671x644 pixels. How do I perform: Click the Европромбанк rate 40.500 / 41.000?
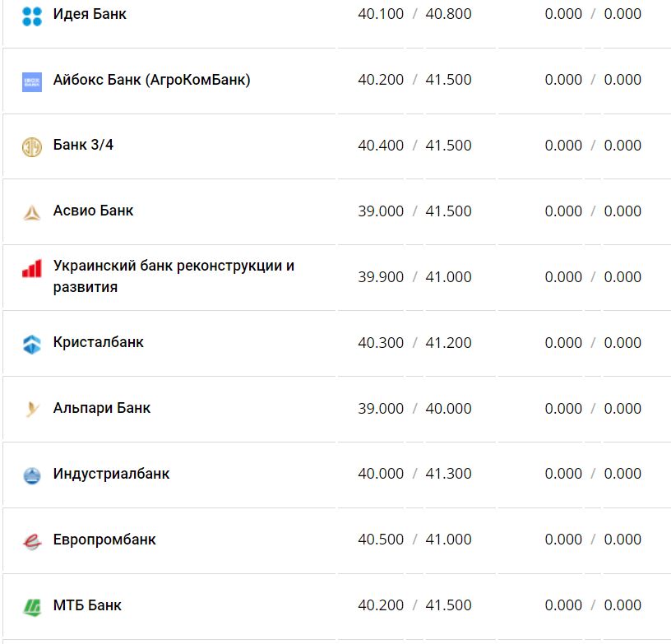[x=414, y=540]
